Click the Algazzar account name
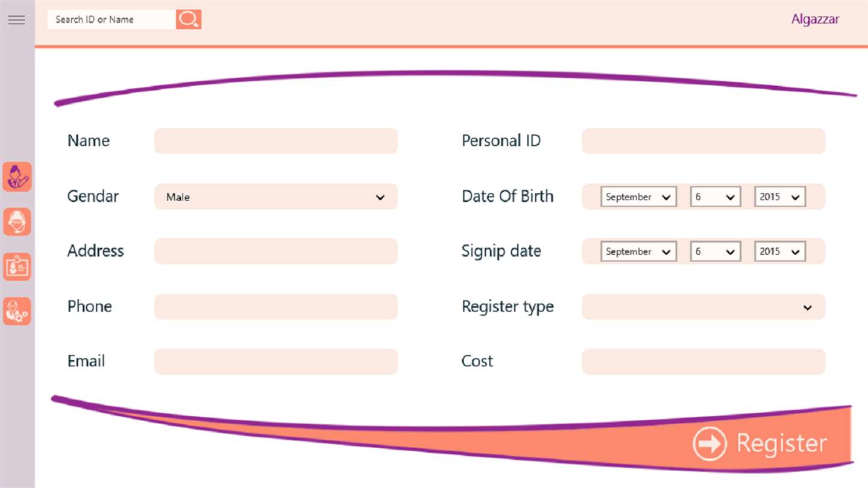This screenshot has height=488, width=868. [815, 19]
